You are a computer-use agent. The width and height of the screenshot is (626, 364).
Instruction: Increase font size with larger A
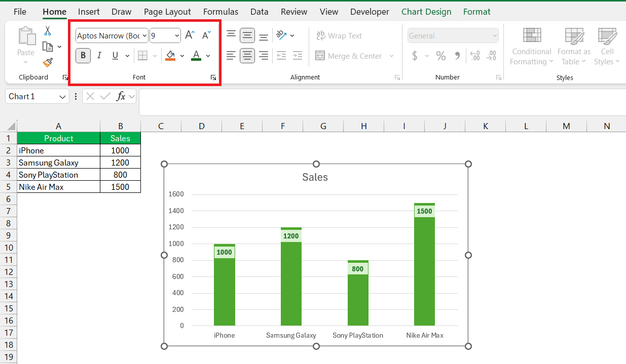click(190, 35)
